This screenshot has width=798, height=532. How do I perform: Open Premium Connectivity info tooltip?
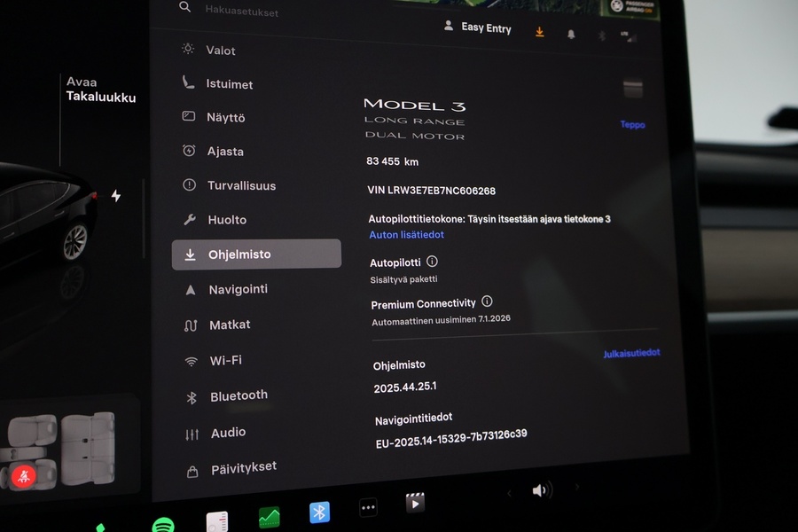point(487,301)
